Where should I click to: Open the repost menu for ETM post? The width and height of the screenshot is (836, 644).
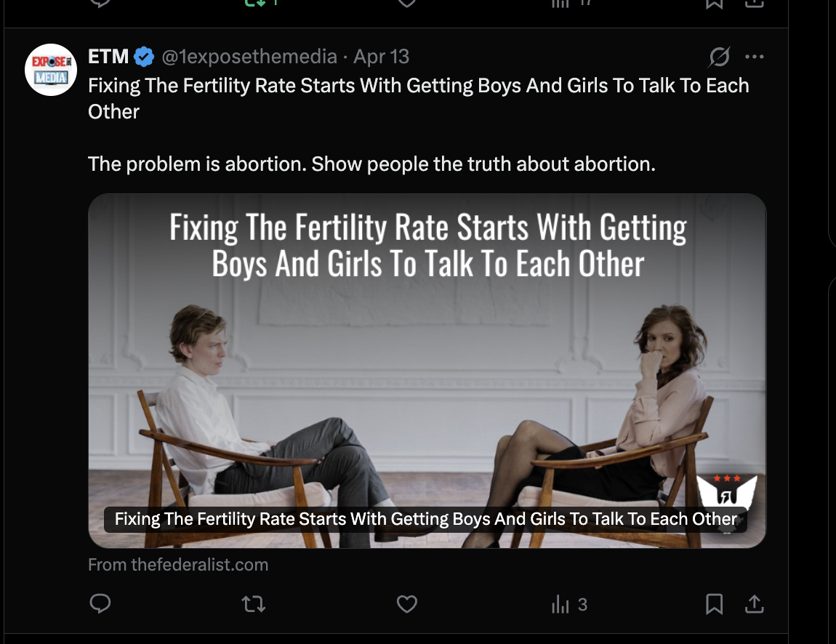coord(254,603)
